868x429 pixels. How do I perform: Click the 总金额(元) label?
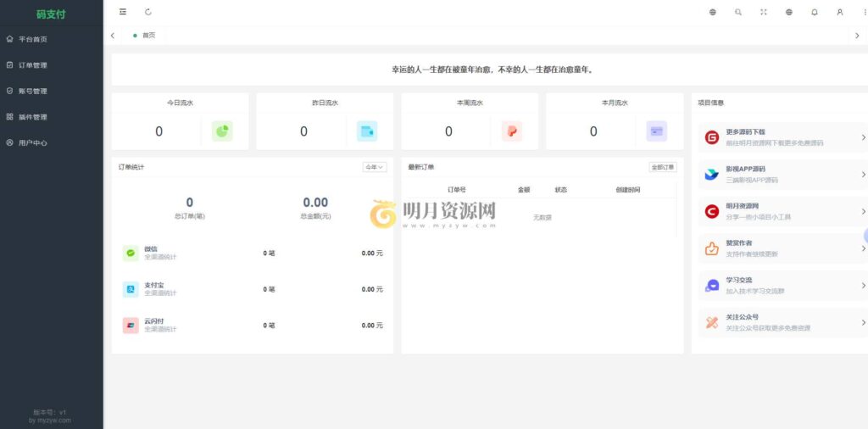[315, 216]
